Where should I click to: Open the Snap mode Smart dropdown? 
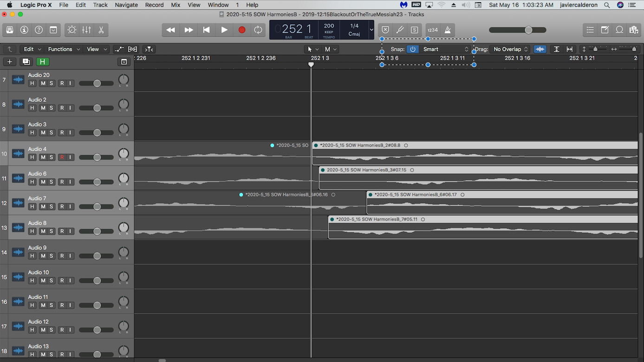[x=445, y=49]
